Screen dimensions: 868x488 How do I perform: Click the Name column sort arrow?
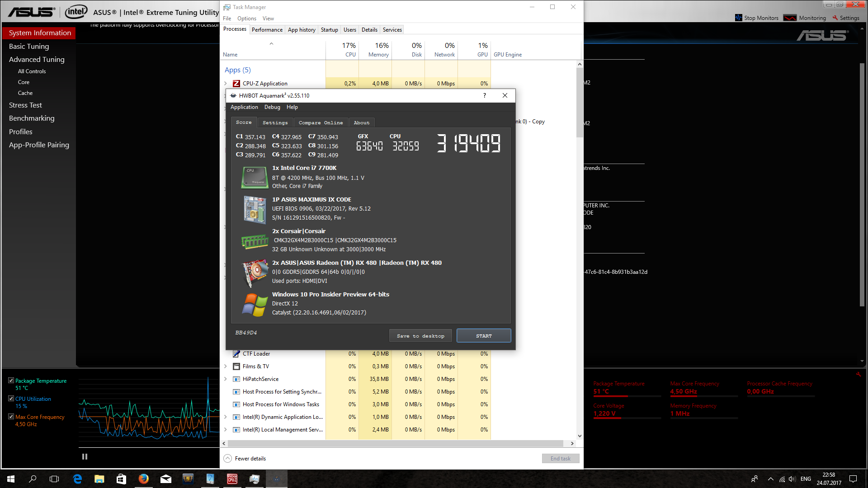click(x=271, y=44)
